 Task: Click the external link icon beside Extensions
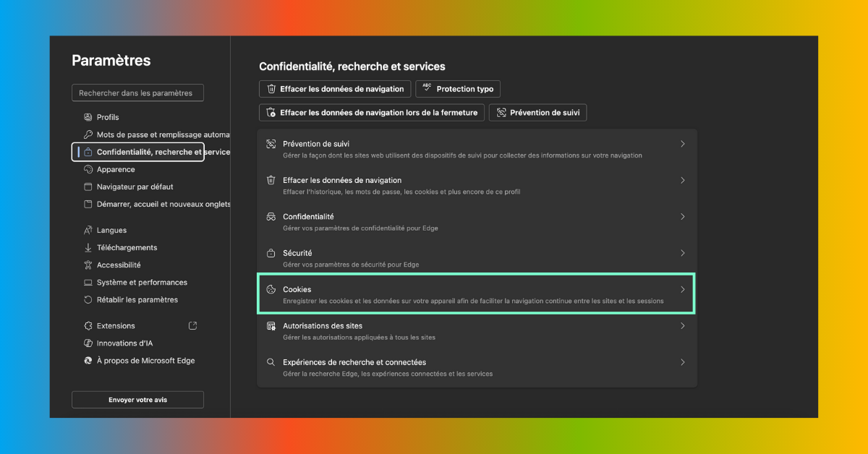point(192,326)
